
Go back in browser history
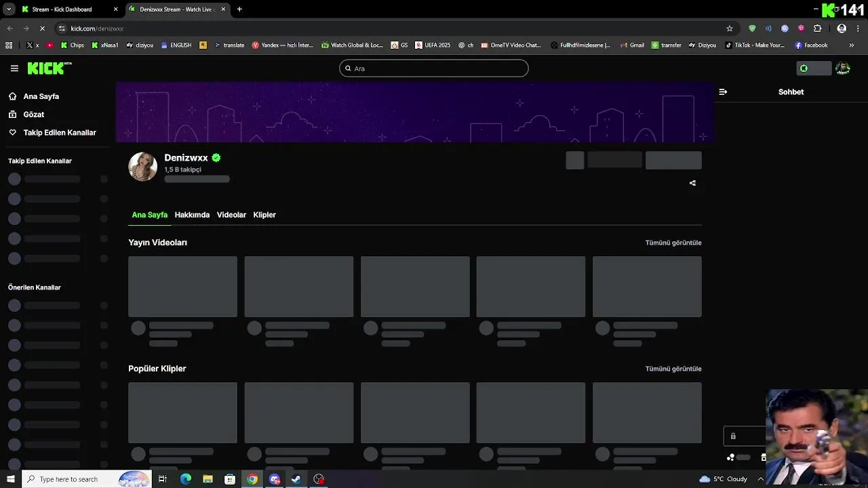[x=9, y=28]
